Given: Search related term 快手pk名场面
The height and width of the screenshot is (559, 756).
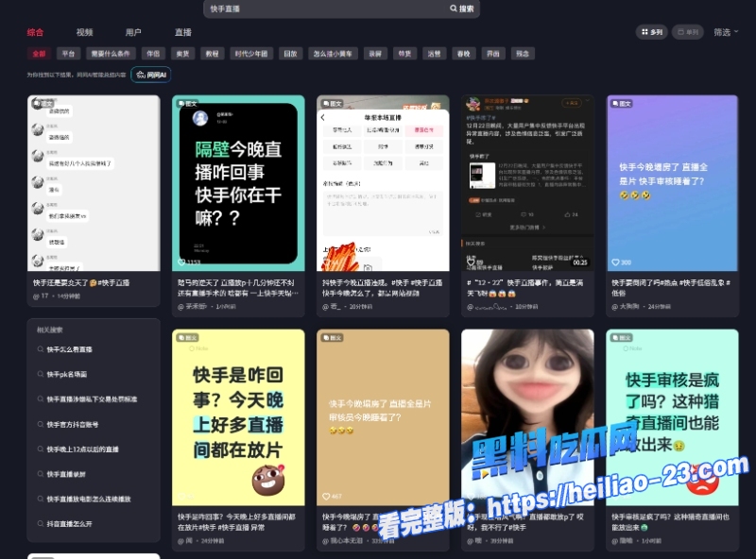Looking at the screenshot, I should tap(67, 375).
